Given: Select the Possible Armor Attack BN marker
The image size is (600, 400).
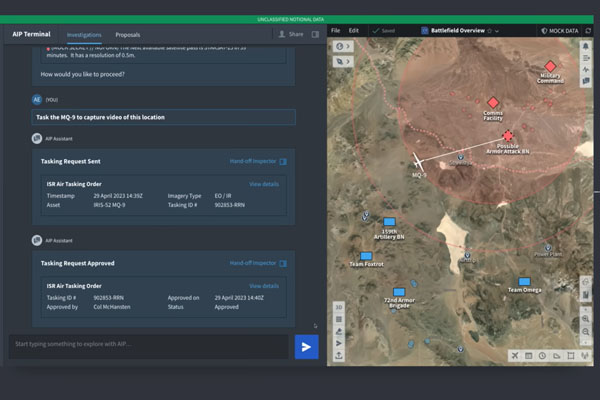Looking at the screenshot, I should (x=508, y=136).
